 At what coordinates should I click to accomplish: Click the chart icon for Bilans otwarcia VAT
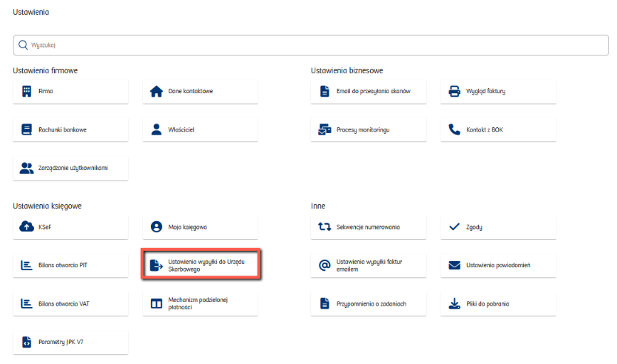pos(26,304)
